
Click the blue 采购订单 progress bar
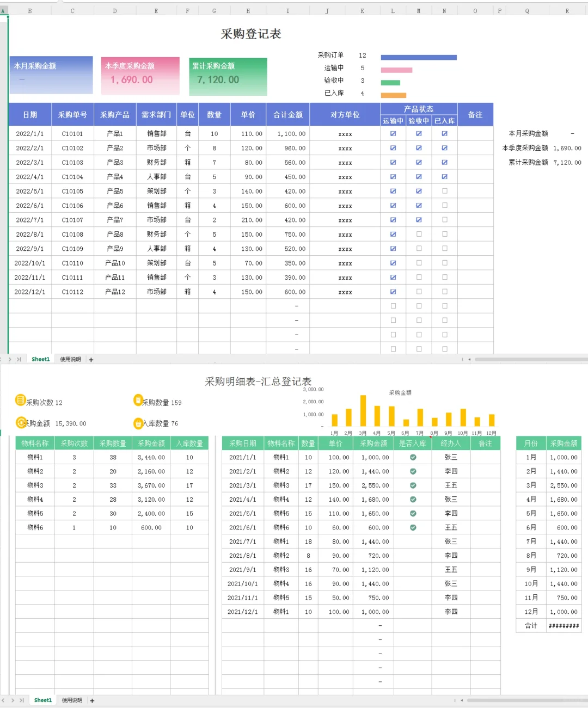419,57
